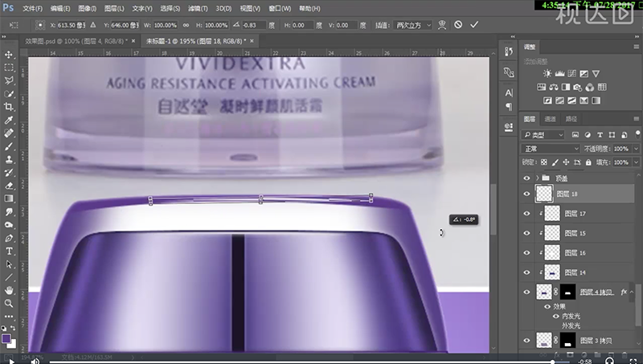Open the 文件(F) menu
The height and width of the screenshot is (364, 643).
pos(32,8)
